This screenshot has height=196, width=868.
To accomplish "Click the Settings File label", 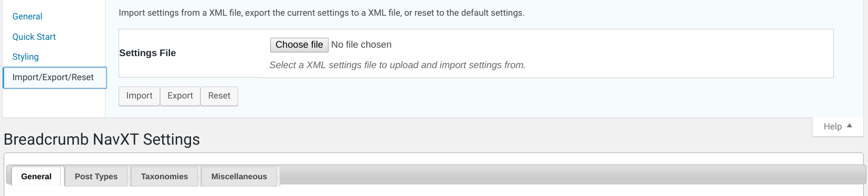I will (x=147, y=53).
